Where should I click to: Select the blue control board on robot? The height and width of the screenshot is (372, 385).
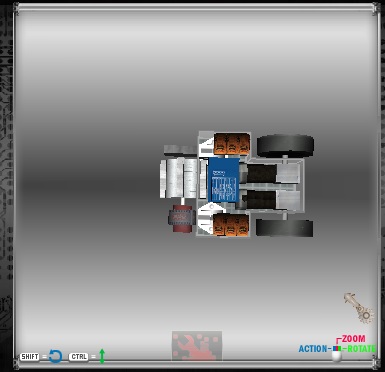(224, 180)
